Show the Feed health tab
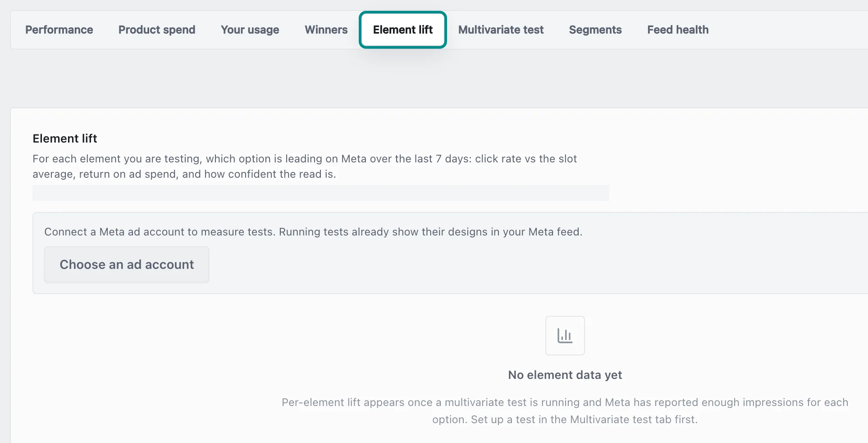Image resolution: width=868 pixels, height=443 pixels. point(678,30)
